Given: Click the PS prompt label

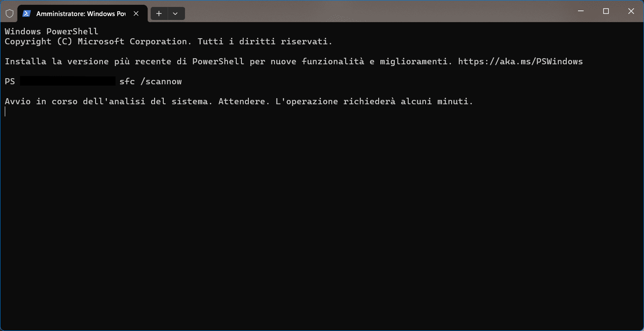Looking at the screenshot, I should 10,81.
